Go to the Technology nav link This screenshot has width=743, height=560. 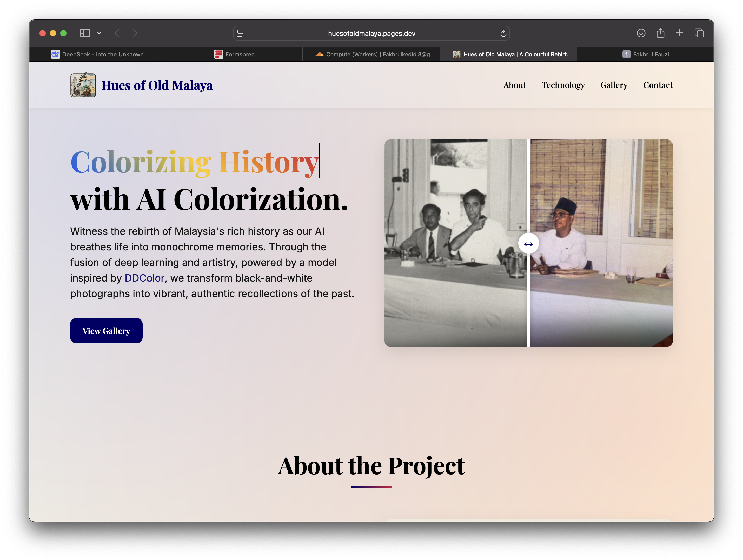[x=563, y=85]
